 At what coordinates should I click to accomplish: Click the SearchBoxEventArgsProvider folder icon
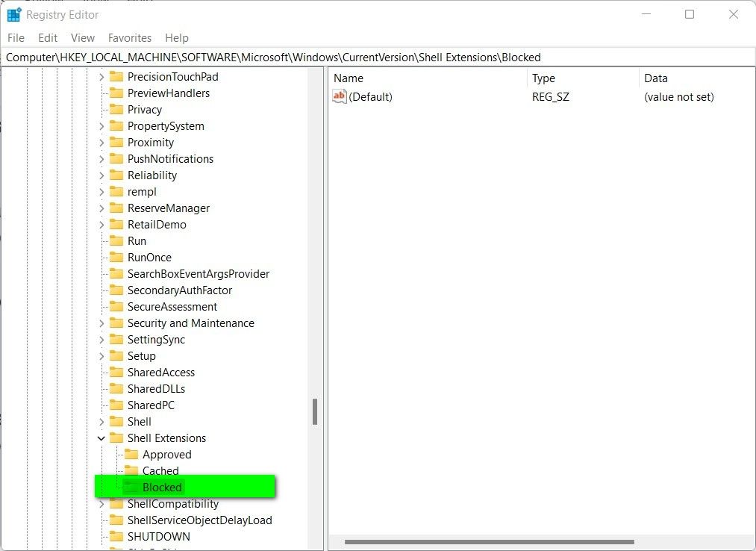116,273
